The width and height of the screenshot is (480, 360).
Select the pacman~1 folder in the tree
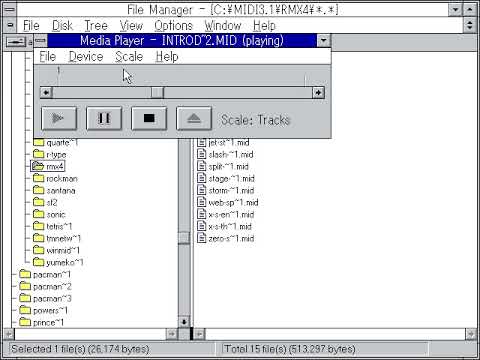coord(45,274)
